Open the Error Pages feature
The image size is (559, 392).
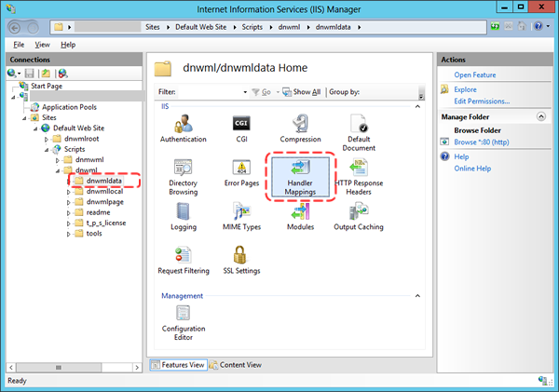[x=241, y=173]
